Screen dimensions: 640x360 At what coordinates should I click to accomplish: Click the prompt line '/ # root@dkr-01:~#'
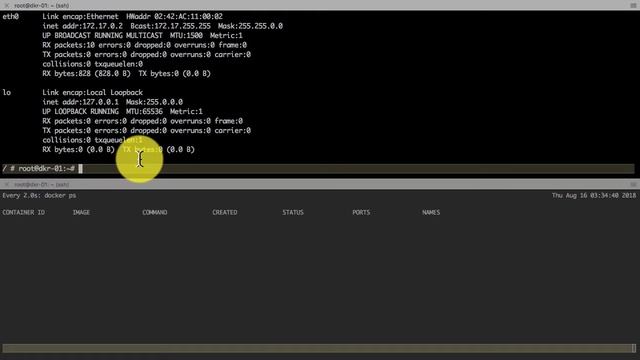[39, 169]
